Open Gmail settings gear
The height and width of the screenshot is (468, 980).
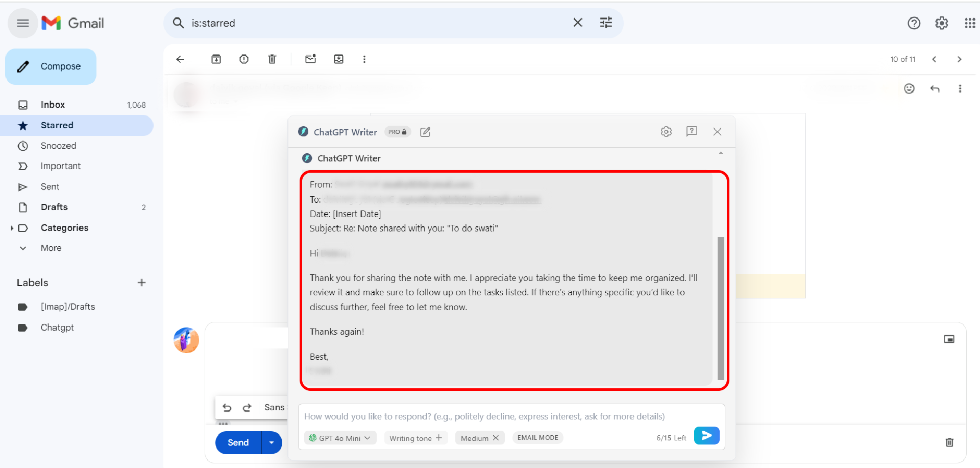pos(941,23)
